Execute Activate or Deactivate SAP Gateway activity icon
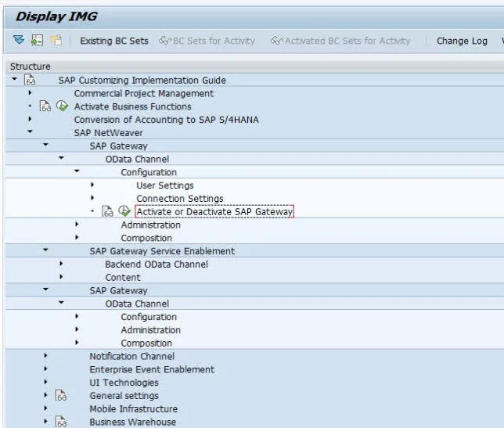The width and height of the screenshot is (504, 428). [124, 211]
